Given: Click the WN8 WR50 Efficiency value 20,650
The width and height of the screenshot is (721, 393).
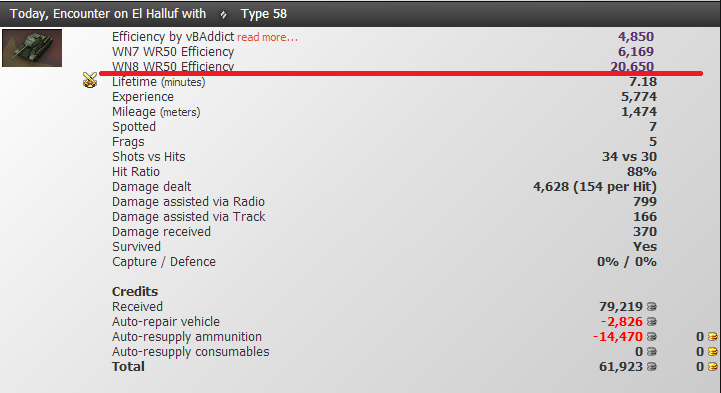Looking at the screenshot, I should (632, 67).
